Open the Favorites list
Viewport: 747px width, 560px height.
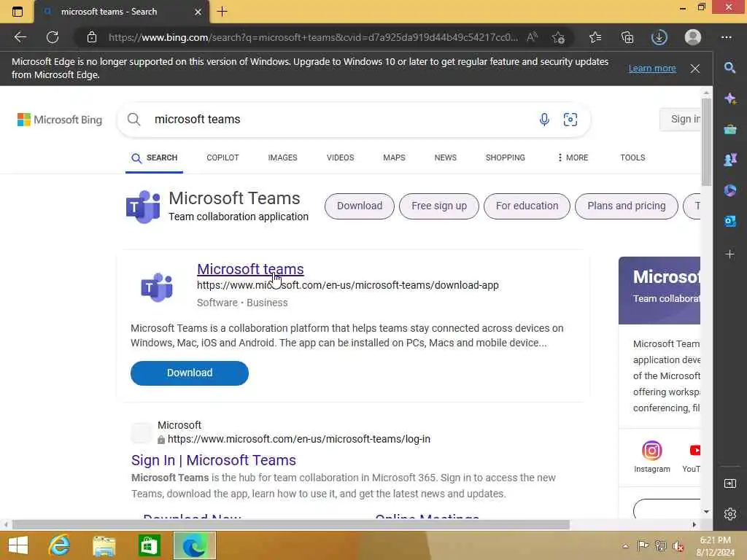click(595, 37)
